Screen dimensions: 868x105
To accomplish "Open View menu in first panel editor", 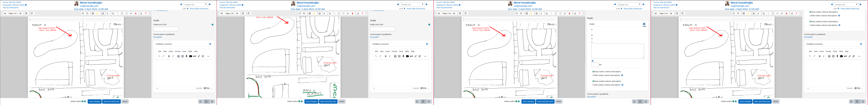I will [165, 51].
